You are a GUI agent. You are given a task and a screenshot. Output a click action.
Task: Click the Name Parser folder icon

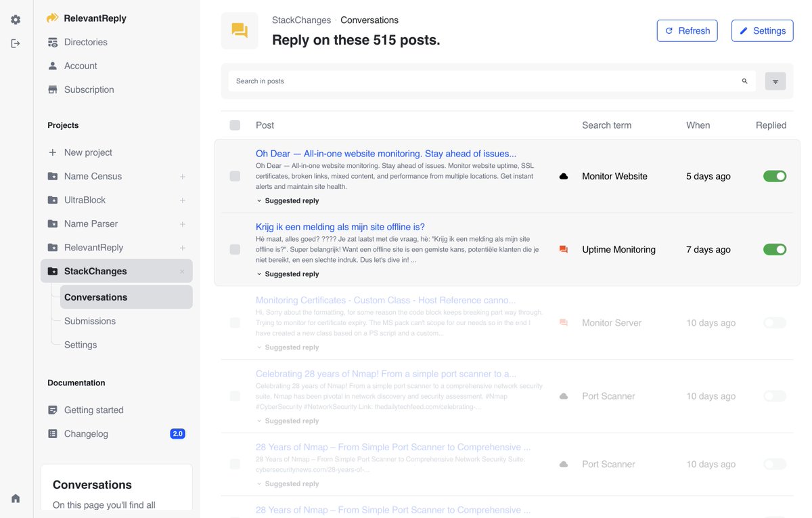coord(53,223)
